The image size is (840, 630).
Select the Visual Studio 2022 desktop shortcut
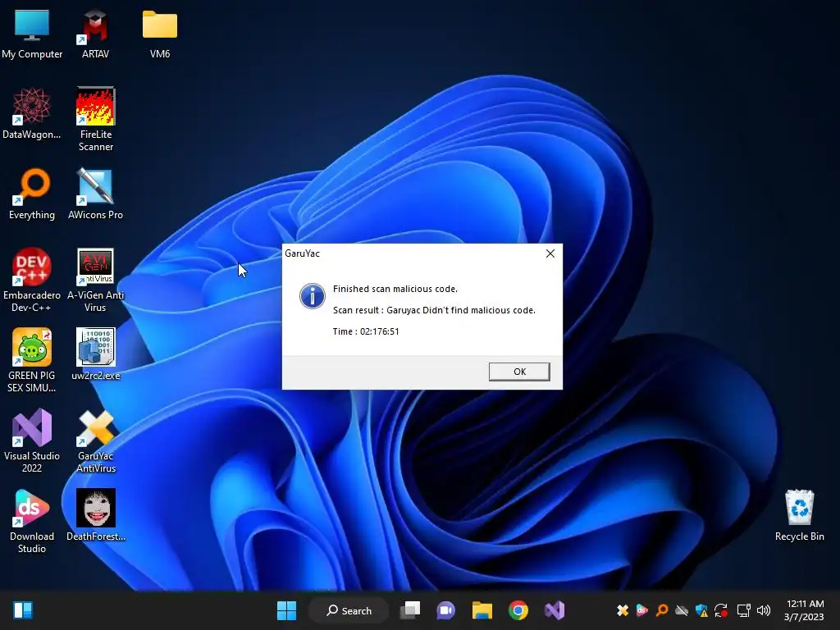click(x=32, y=441)
